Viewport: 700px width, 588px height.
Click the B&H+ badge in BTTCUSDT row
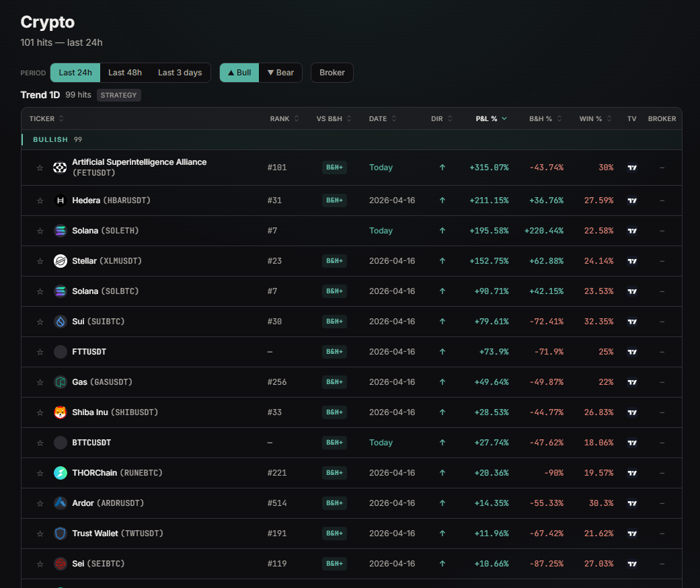pyautogui.click(x=334, y=443)
